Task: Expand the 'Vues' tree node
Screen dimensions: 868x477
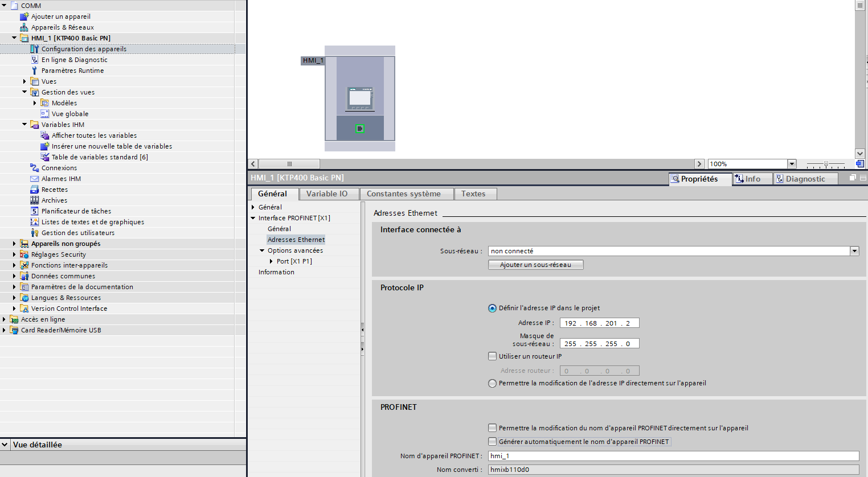Action: (x=24, y=81)
